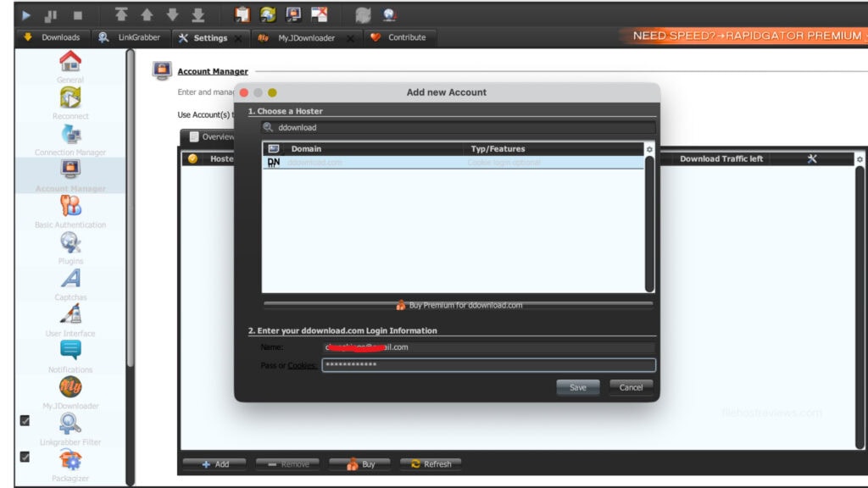This screenshot has height=488, width=868.
Task: Click the wrench column header icon
Action: click(x=811, y=158)
